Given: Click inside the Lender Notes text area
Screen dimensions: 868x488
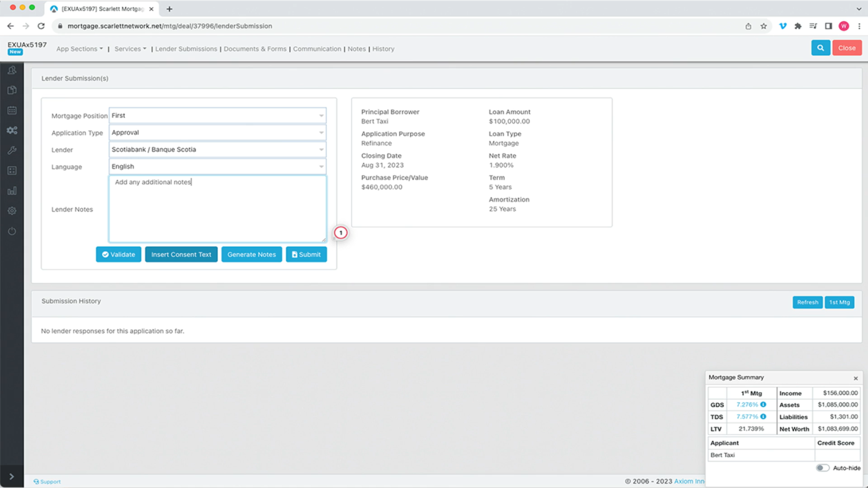Looking at the screenshot, I should pyautogui.click(x=217, y=210).
